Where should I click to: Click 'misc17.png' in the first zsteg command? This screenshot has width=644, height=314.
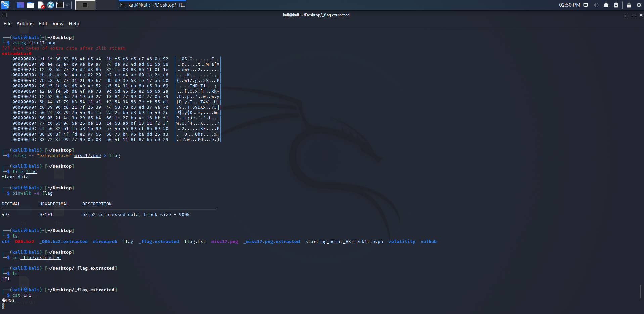[42, 43]
